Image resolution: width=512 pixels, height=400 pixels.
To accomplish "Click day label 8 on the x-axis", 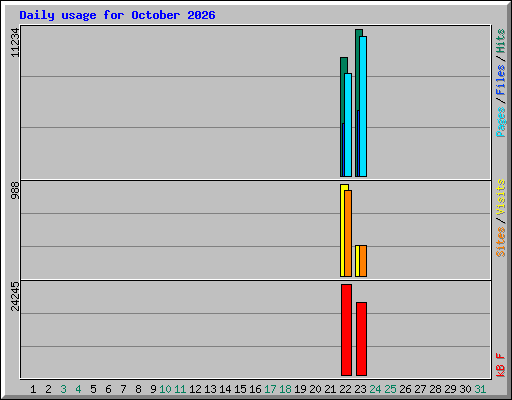I will point(138,389).
